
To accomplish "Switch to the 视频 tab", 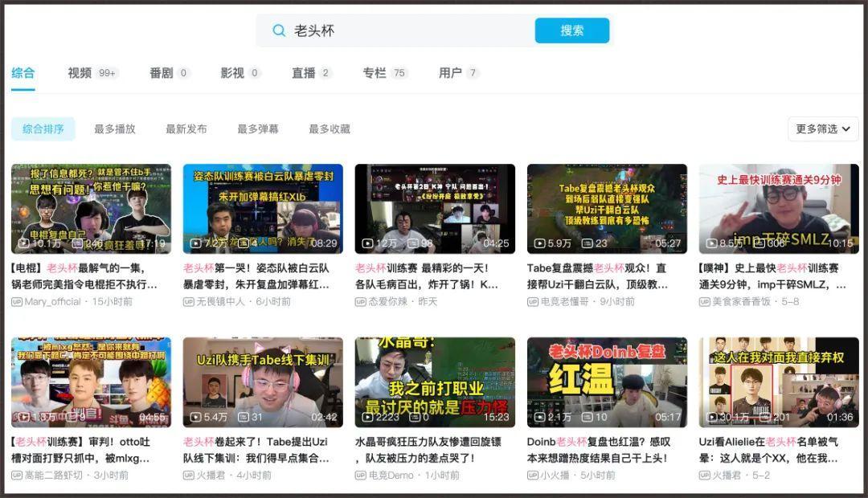I will point(80,73).
